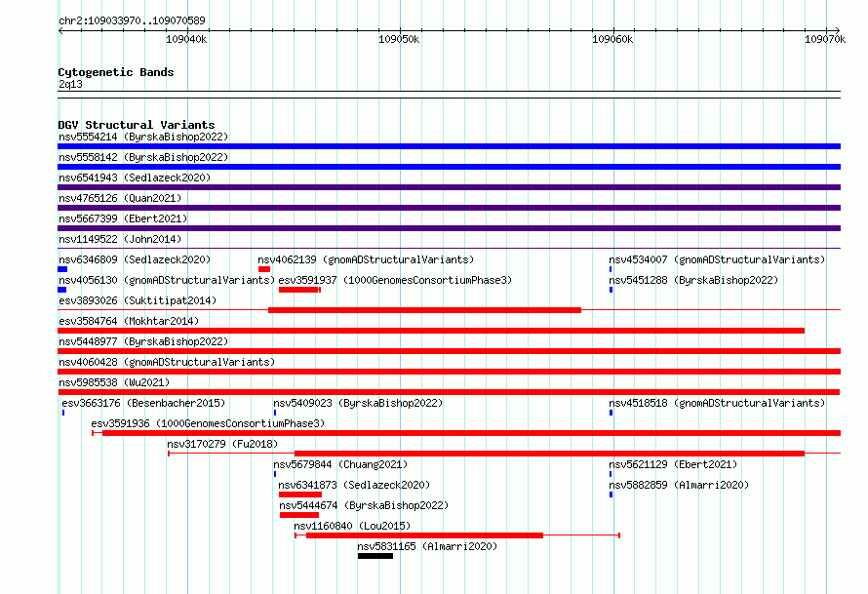Click the nsv5409023 (ByrskaBishop2022) label
868x594 pixels.
pyautogui.click(x=358, y=403)
